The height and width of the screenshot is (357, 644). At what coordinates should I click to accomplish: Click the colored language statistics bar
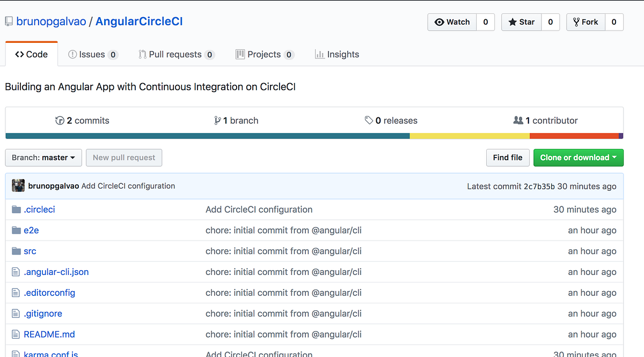pyautogui.click(x=322, y=136)
